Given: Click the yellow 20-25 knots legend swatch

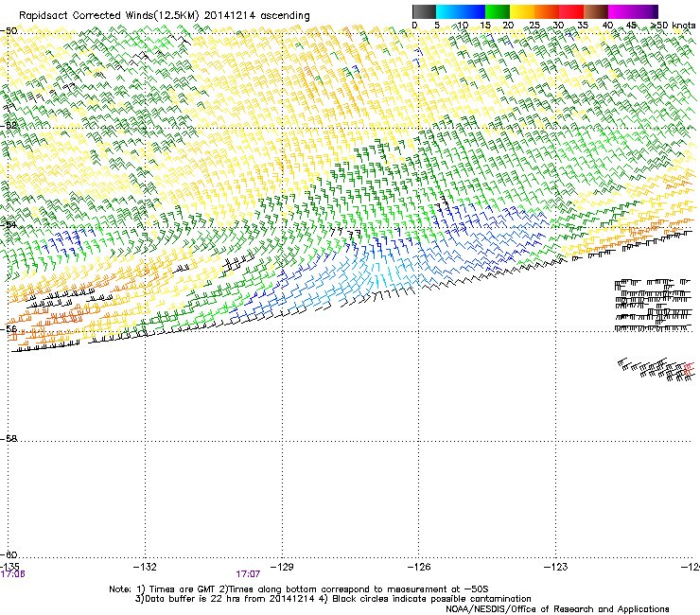Looking at the screenshot, I should 522,11.
